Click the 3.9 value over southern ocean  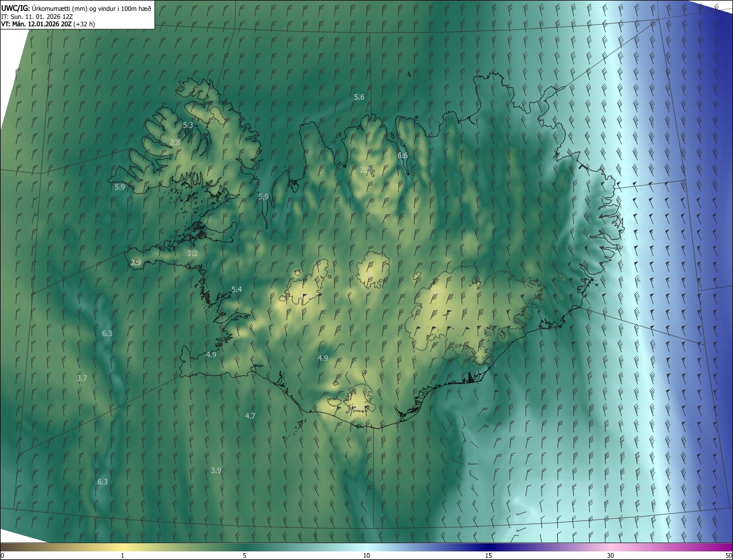tap(216, 471)
